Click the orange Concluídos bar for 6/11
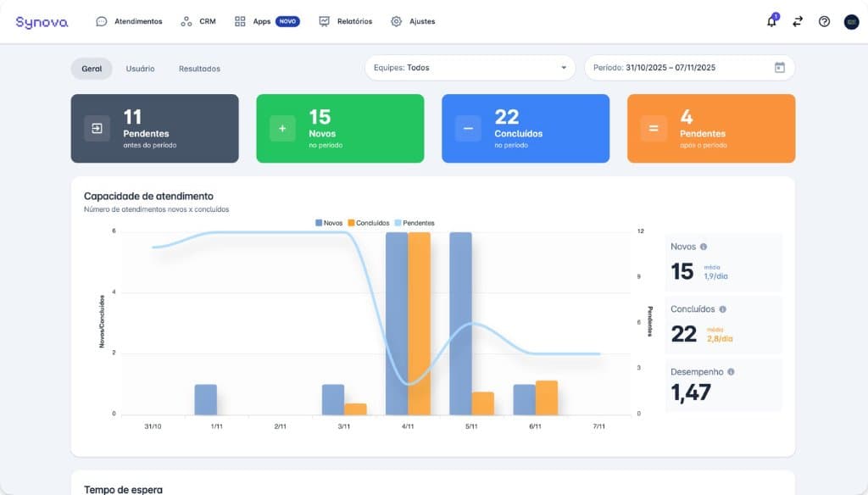 coord(547,398)
